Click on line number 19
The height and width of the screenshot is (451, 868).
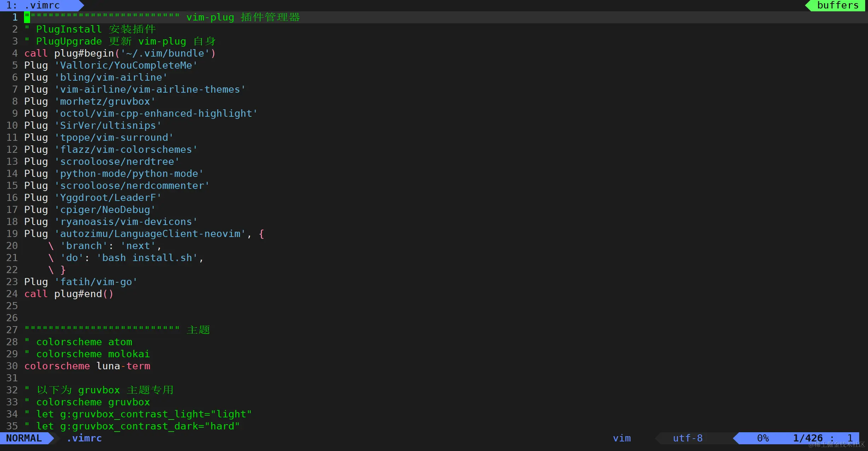pos(12,234)
